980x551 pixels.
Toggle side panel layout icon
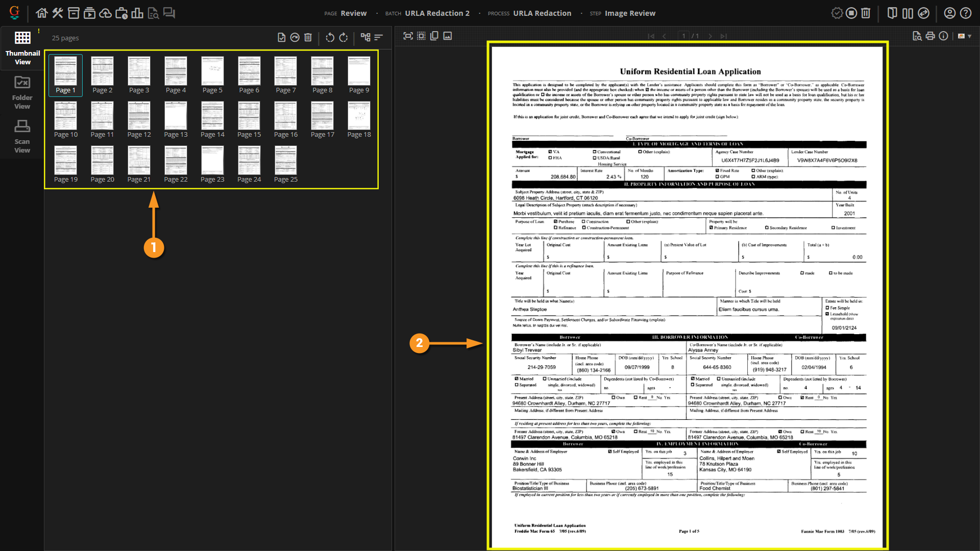892,13
